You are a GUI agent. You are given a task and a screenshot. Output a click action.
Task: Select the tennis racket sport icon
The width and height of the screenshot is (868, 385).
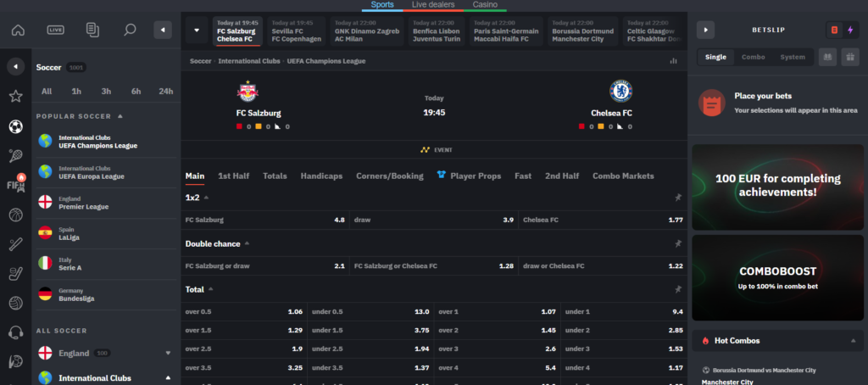coord(15,156)
